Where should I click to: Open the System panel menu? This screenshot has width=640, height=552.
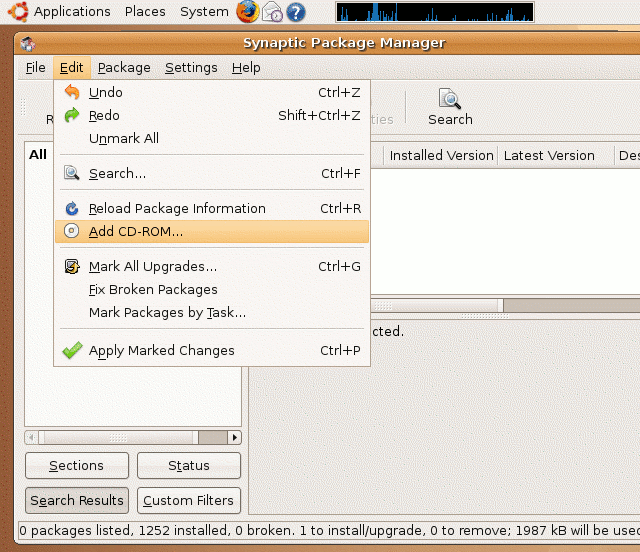click(204, 11)
